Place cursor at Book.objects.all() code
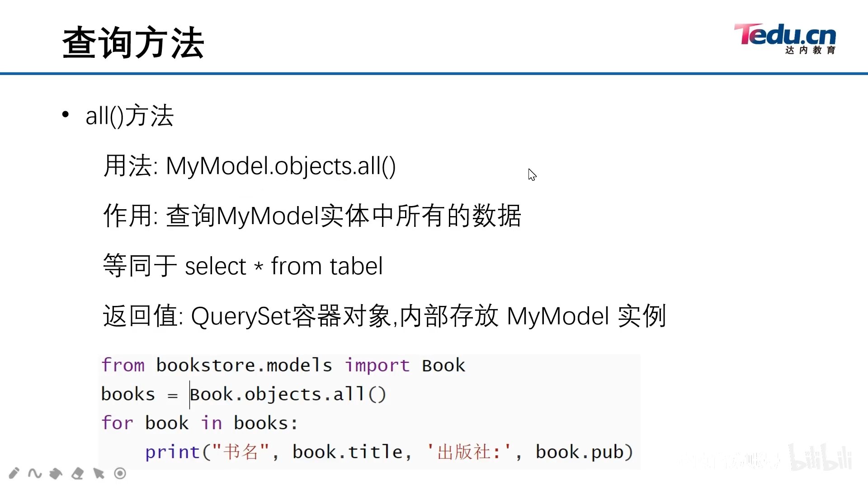Image resolution: width=868 pixels, height=488 pixels. pos(288,394)
